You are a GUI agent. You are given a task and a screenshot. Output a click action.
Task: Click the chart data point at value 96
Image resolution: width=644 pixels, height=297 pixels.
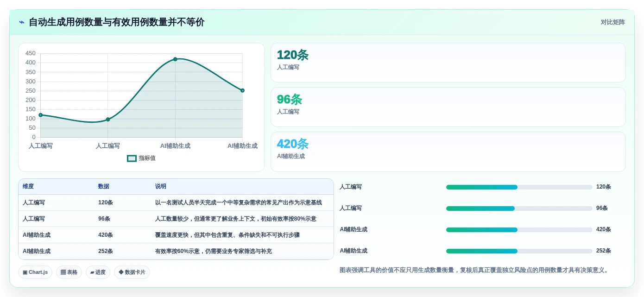pos(108,120)
